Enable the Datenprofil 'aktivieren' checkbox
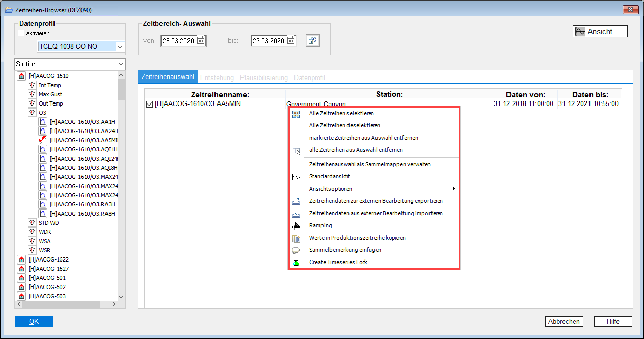The image size is (644, 339). point(21,33)
